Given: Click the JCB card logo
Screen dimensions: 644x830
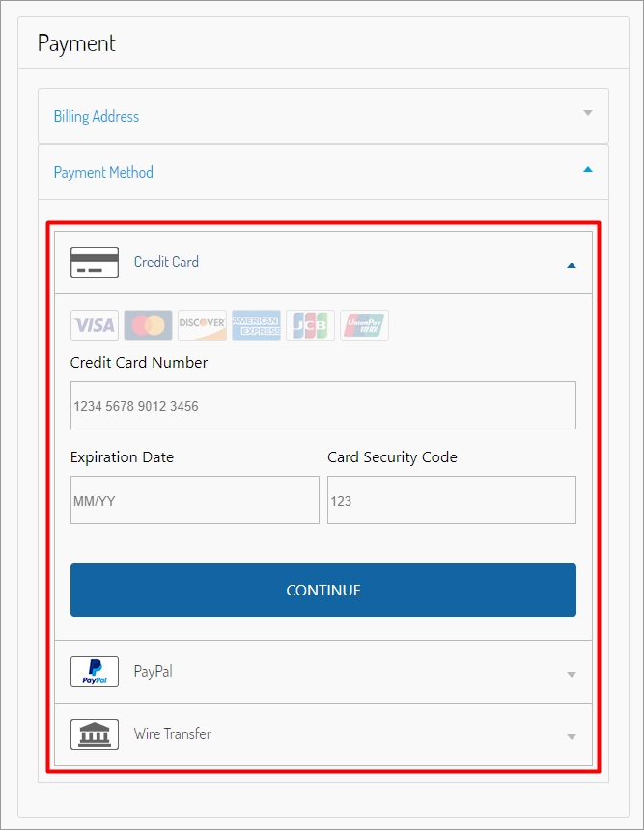Looking at the screenshot, I should 310,325.
